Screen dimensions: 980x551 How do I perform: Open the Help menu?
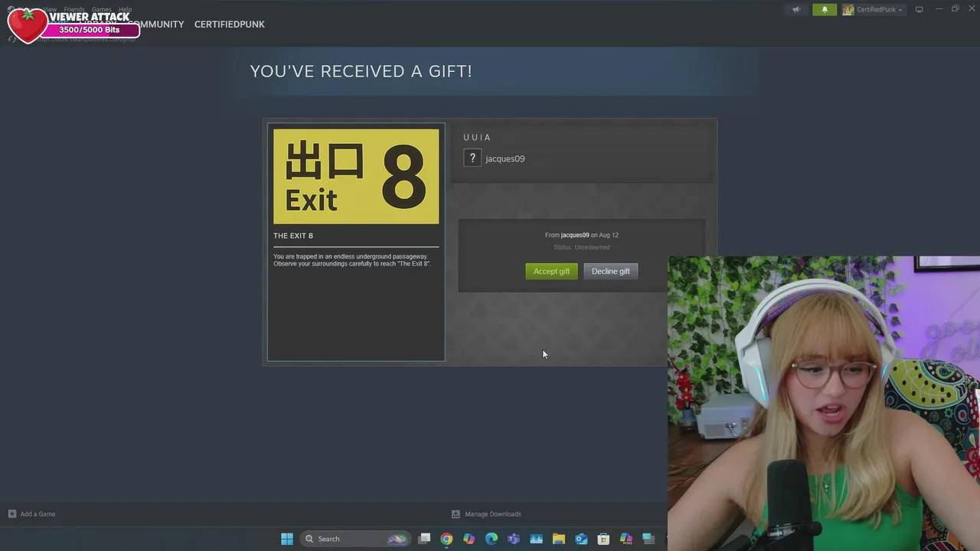[x=125, y=9]
